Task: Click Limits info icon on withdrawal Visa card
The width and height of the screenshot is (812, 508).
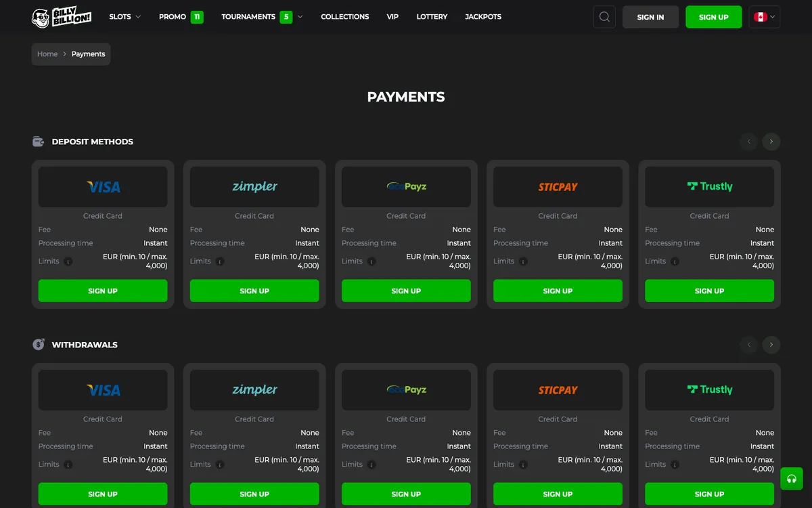Action: coord(68,465)
